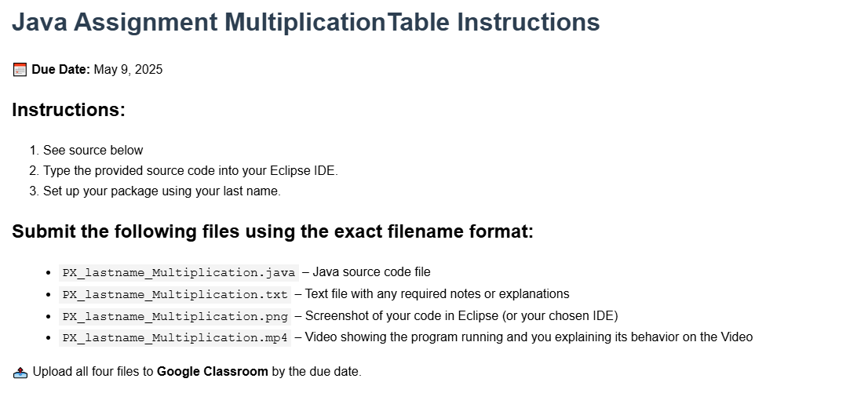Click the 'Type the provided source code' step

190,170
